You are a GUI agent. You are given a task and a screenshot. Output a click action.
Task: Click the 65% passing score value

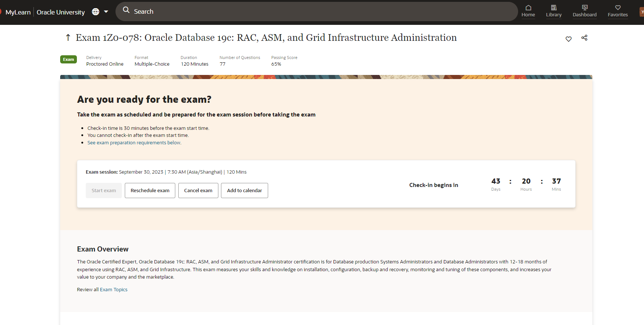tap(276, 64)
